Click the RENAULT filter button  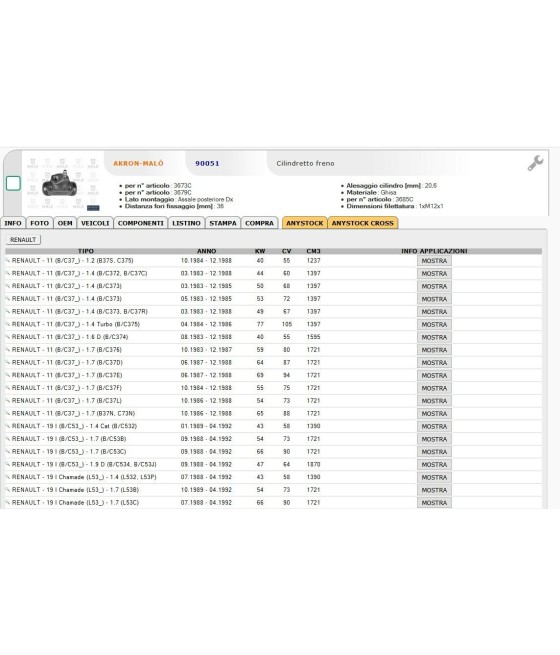tap(23, 240)
